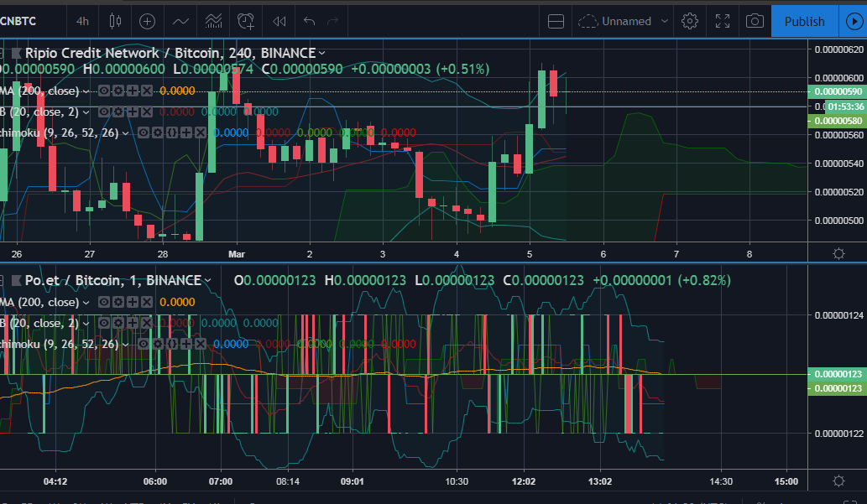Click the 0.00000122 price scale value
The width and height of the screenshot is (867, 504).
tap(838, 434)
